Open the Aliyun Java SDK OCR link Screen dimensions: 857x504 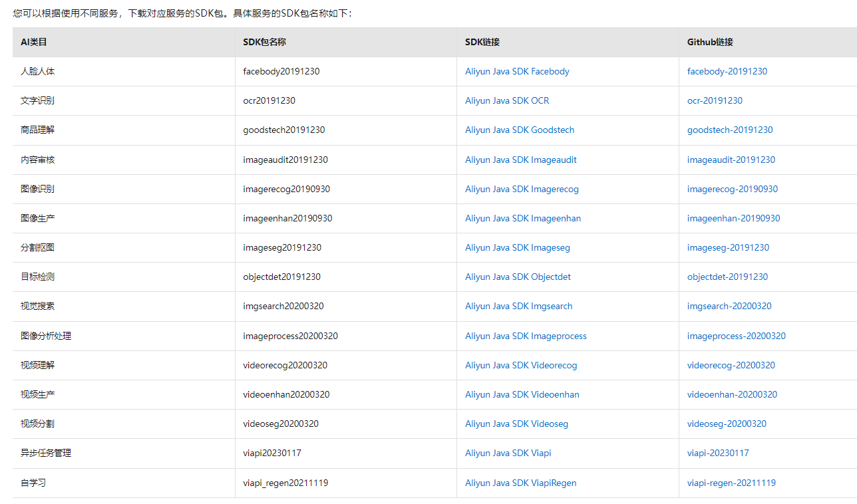click(507, 100)
